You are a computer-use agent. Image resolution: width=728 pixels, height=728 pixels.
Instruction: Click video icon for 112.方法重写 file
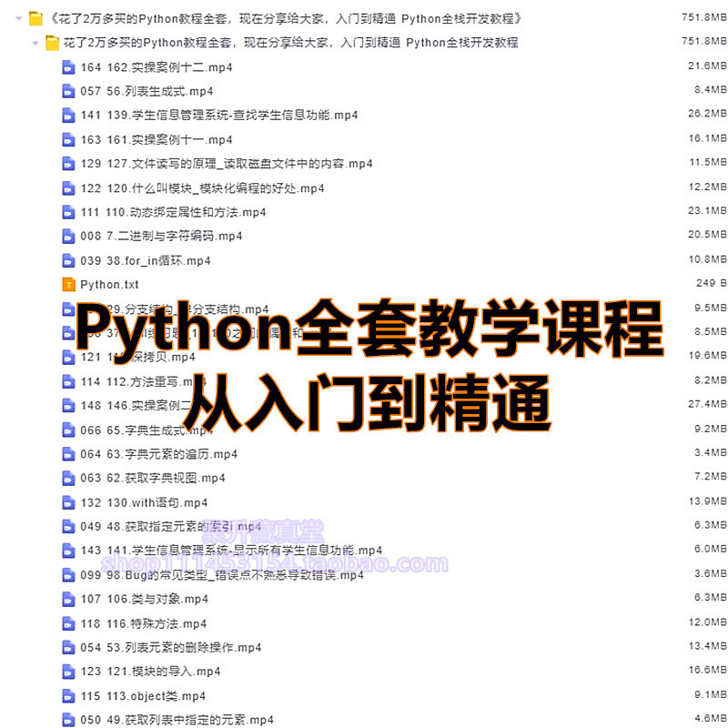pyautogui.click(x=68, y=381)
